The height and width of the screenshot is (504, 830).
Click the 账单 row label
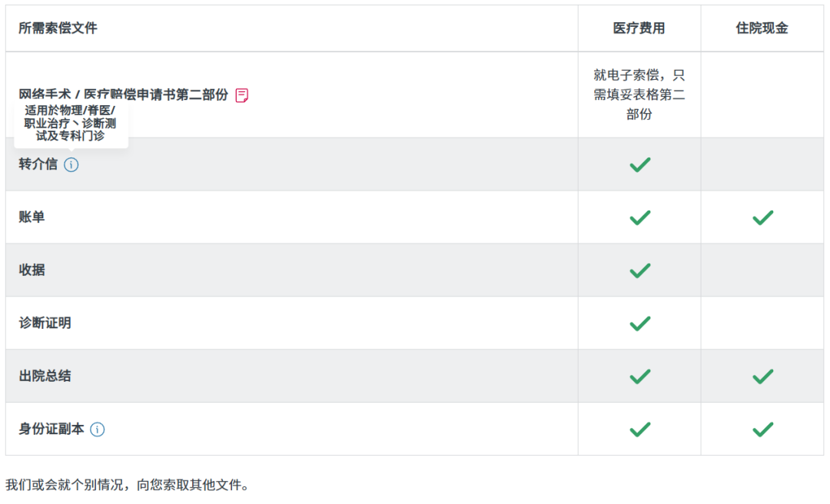[x=32, y=217]
